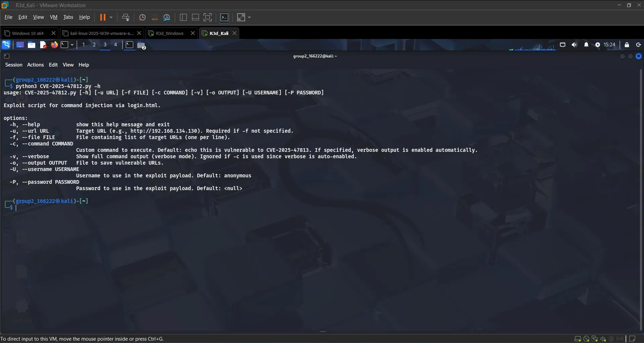Open the VM menu
This screenshot has width=644, height=343.
click(54, 17)
